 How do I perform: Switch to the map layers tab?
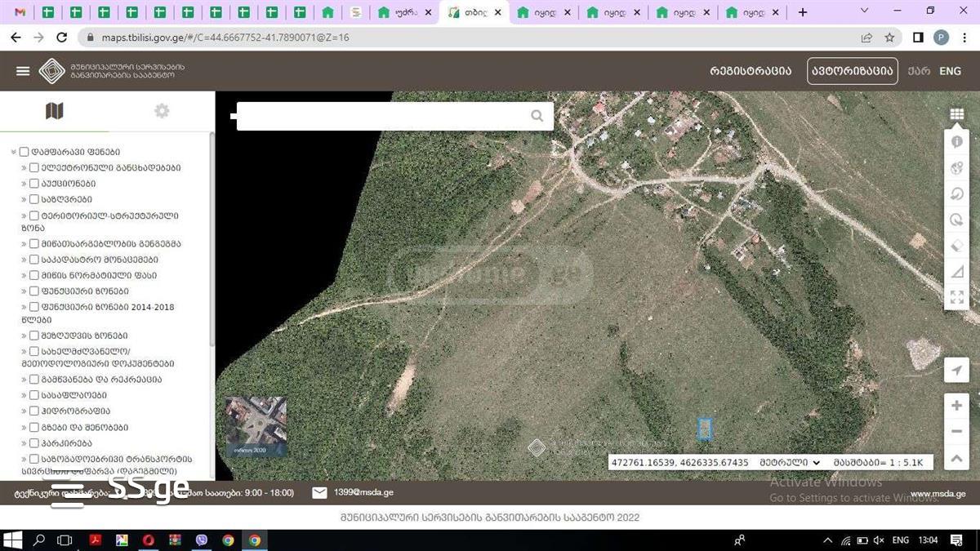click(x=55, y=111)
